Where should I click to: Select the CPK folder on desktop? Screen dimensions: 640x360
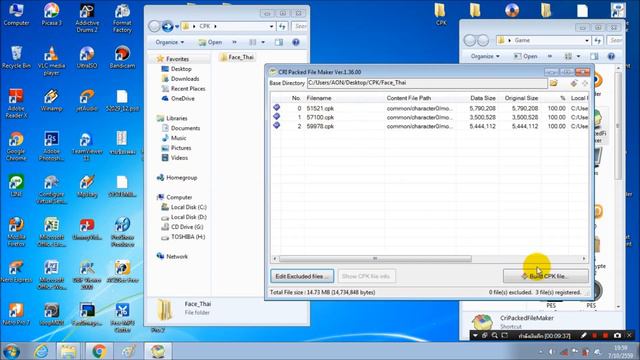pos(440,14)
